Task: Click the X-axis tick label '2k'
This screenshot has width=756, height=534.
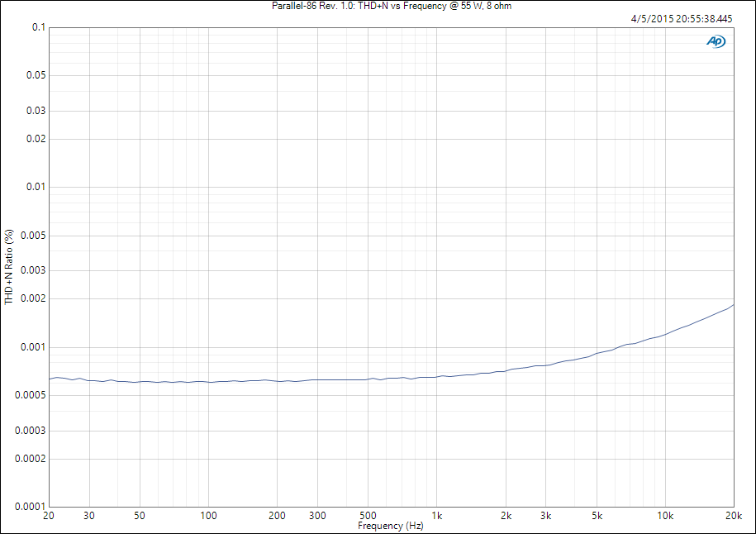Action: click(506, 516)
